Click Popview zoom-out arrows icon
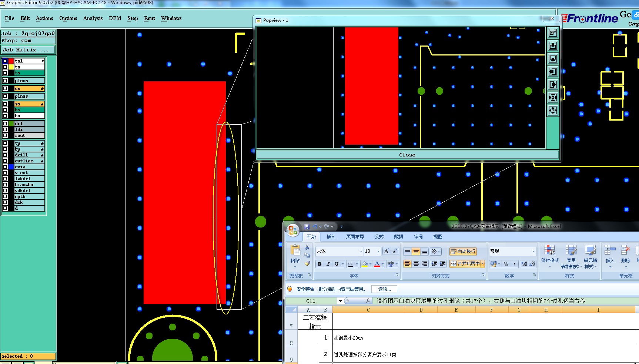This screenshot has height=364, width=639. tap(553, 110)
